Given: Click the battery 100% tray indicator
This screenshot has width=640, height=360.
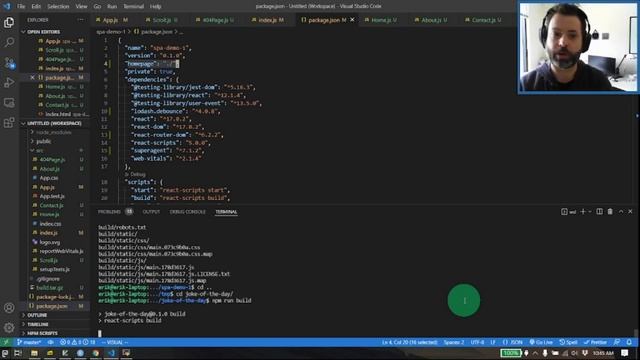Looking at the screenshot, I should 511,353.
